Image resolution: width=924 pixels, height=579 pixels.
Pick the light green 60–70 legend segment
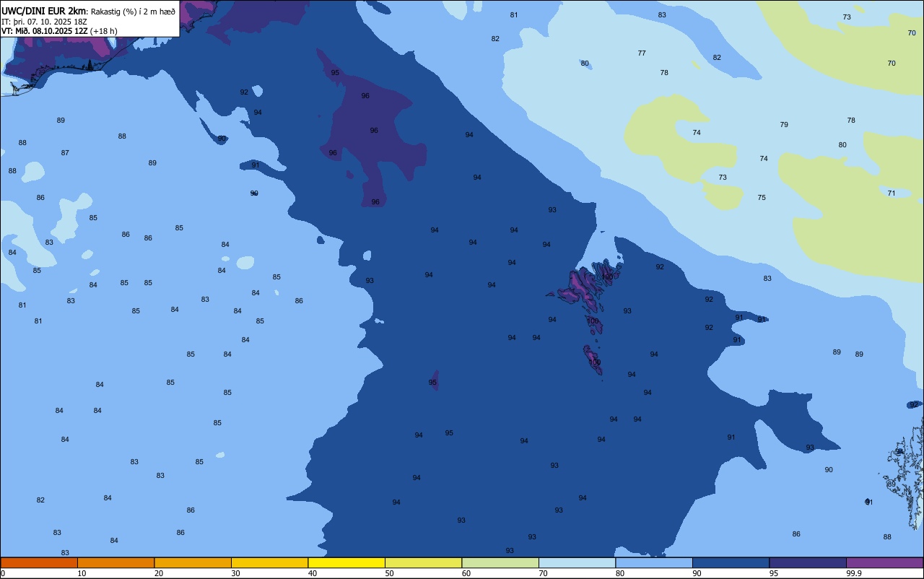click(500, 562)
